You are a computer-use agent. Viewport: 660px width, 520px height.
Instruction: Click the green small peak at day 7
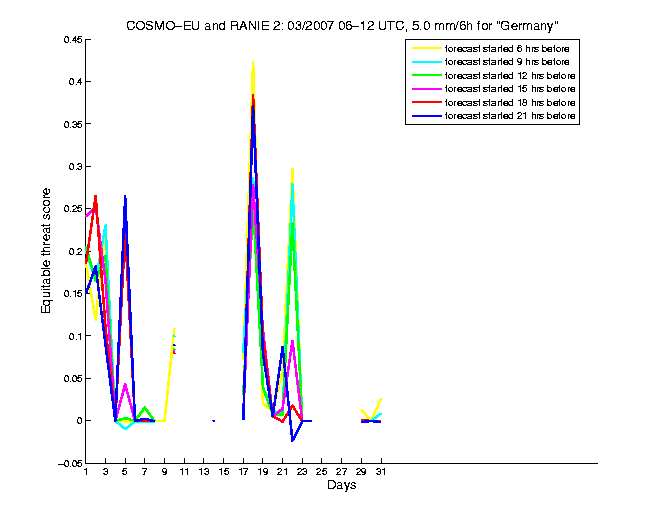click(x=145, y=408)
